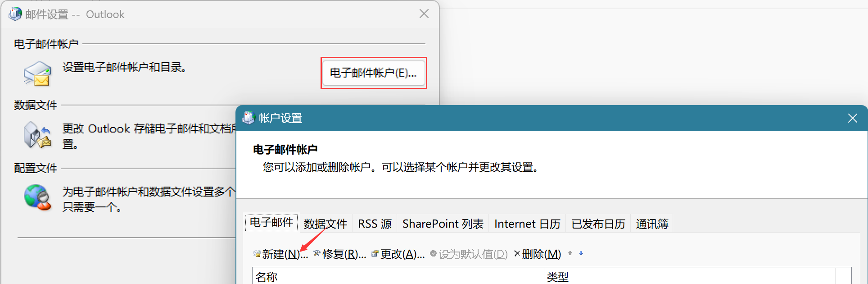
Task: Click the move up arrow icon
Action: [570, 253]
